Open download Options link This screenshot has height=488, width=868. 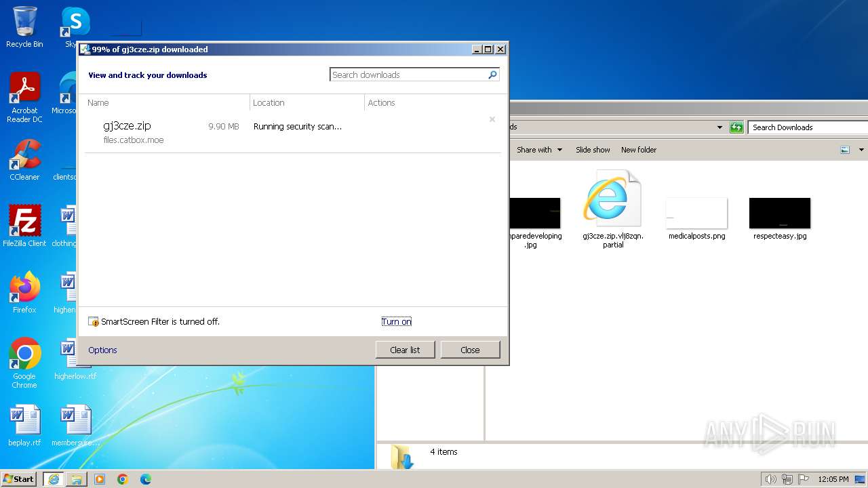102,350
